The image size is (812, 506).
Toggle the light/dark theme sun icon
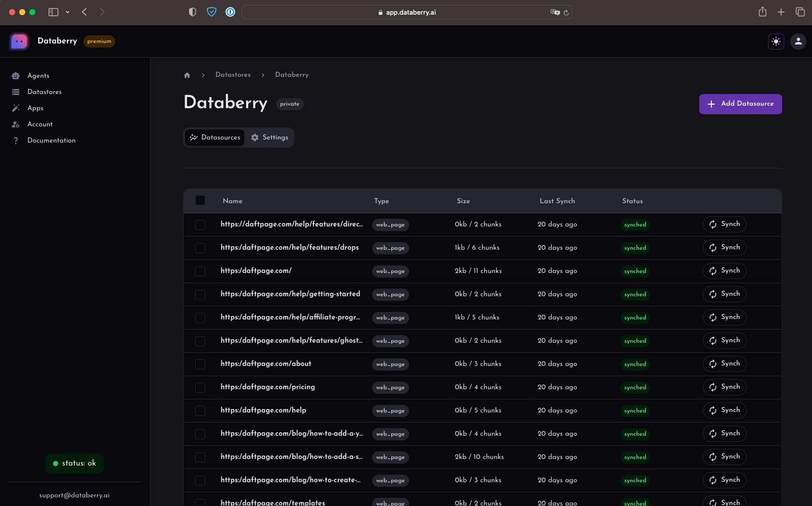(776, 41)
